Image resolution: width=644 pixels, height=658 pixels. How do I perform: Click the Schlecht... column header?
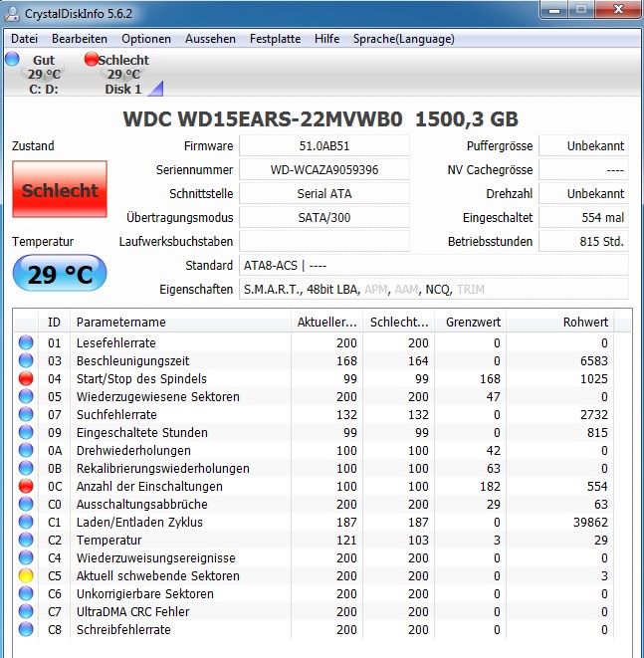point(399,323)
